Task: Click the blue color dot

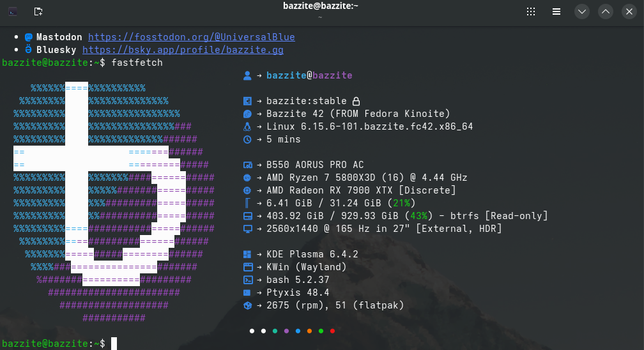Action: point(298,331)
